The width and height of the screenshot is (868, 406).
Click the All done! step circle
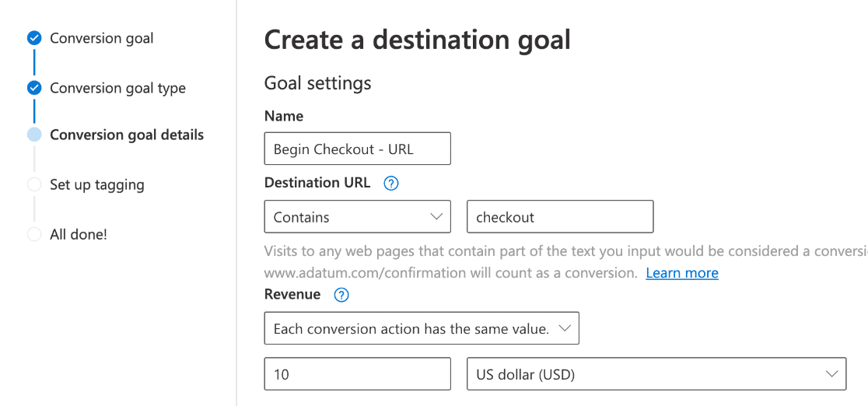[34, 234]
